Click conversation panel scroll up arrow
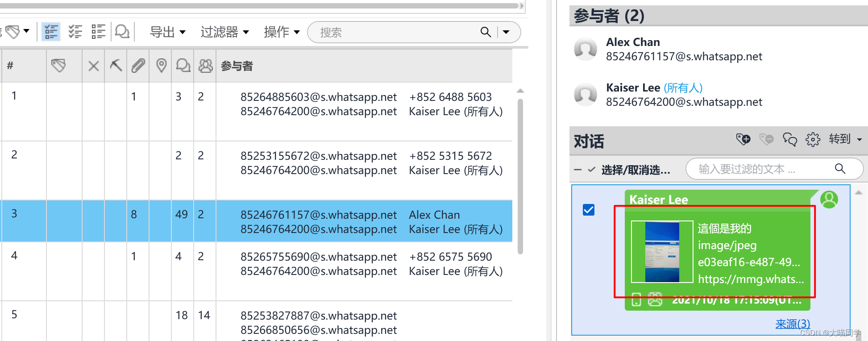This screenshot has height=341, width=868. pos(859,192)
